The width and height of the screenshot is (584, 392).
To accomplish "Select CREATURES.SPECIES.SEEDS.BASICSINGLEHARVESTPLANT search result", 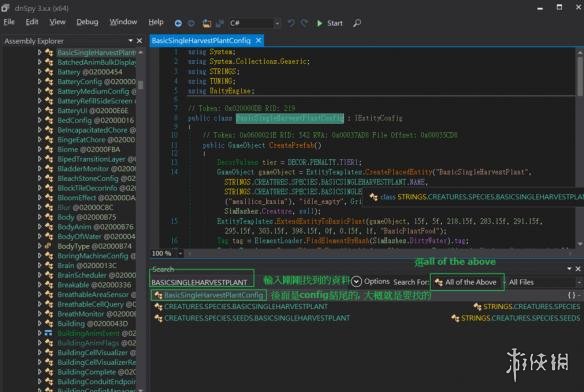I will pyautogui.click(x=252, y=318).
